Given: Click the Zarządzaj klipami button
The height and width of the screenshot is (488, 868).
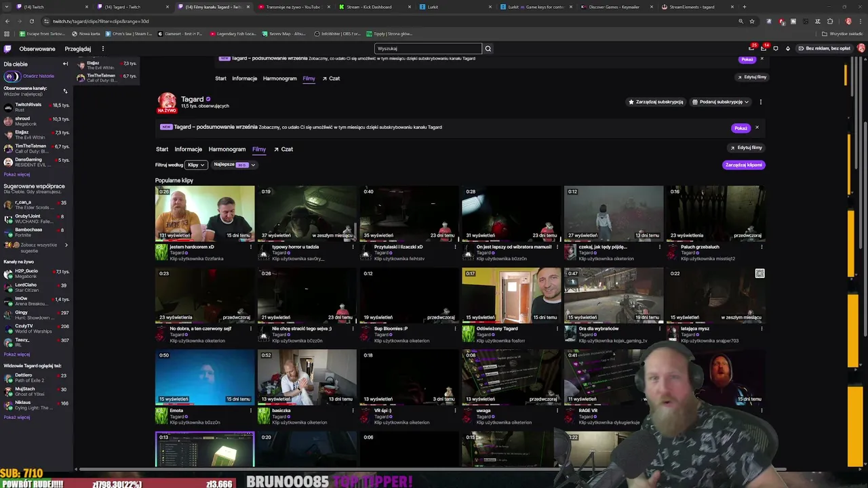Looking at the screenshot, I should tap(743, 165).
